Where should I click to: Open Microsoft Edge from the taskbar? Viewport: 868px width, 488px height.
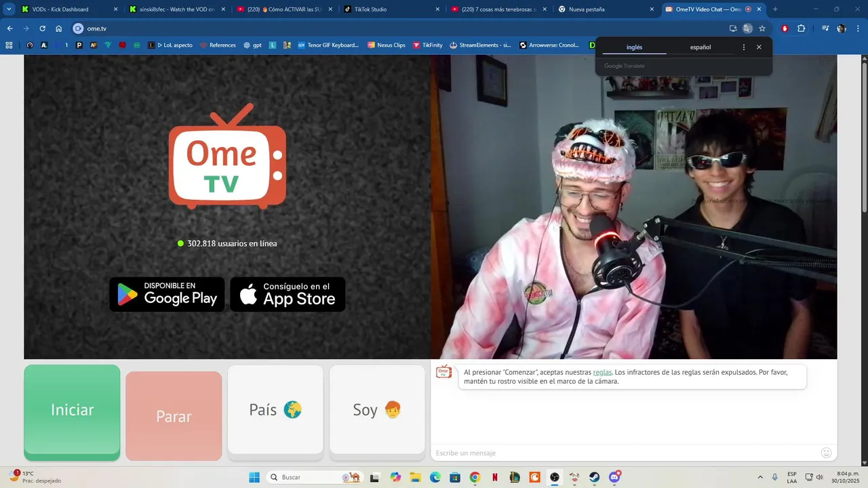pyautogui.click(x=435, y=477)
